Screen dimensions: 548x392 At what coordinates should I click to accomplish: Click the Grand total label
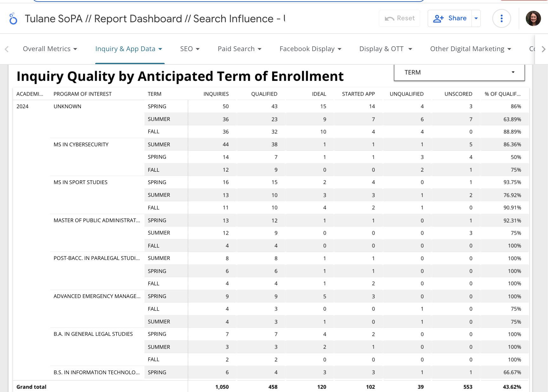31,387
